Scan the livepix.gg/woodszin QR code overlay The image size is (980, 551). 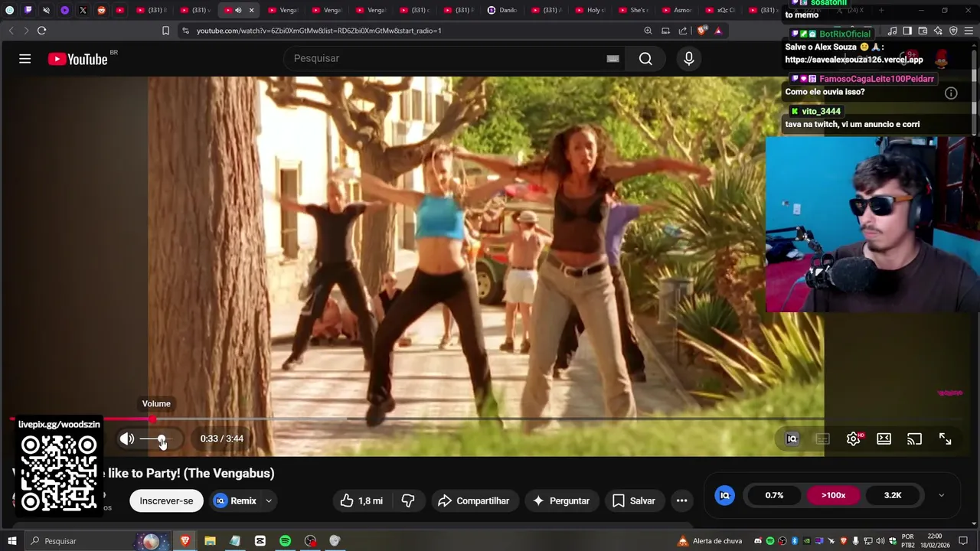(59, 473)
